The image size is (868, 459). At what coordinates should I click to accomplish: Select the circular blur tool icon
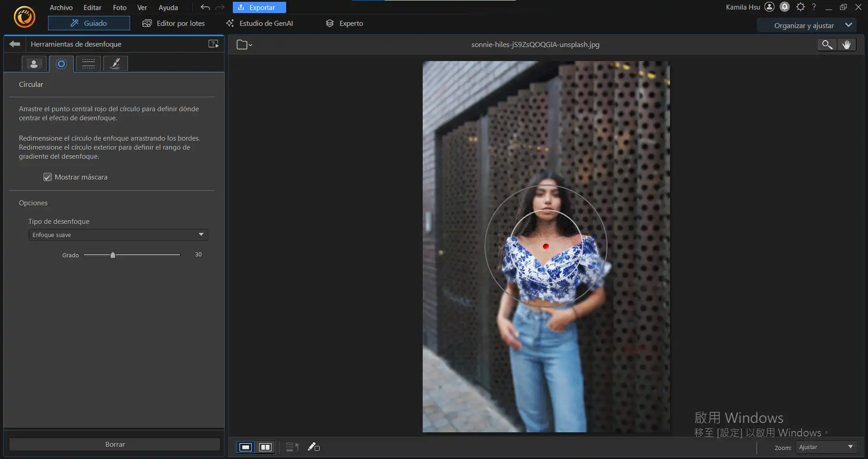tap(61, 64)
